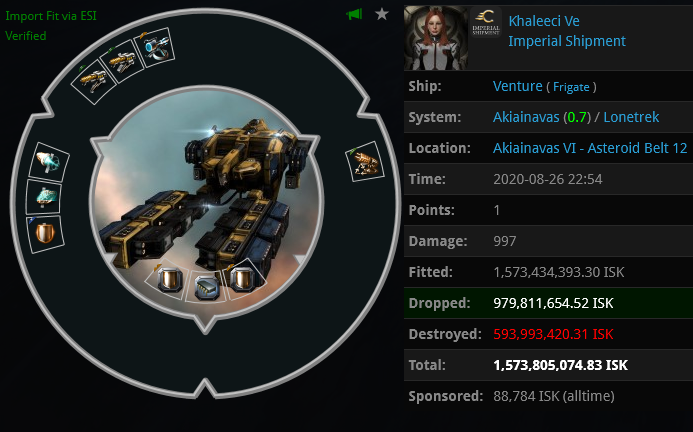693x432 pixels.
Task: Select the right shield rig icon
Action: [243, 279]
